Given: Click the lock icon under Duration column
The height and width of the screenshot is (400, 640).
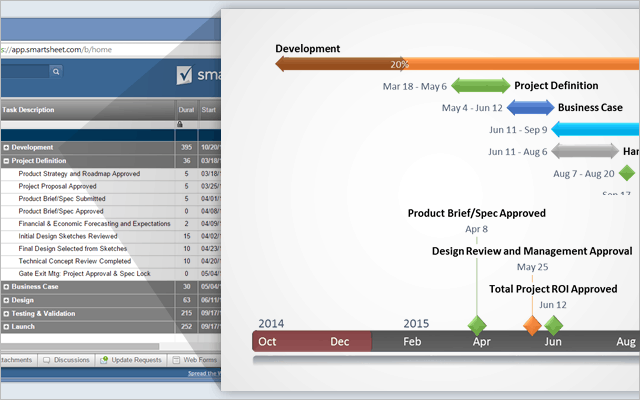Looking at the screenshot, I should pyautogui.click(x=180, y=123).
